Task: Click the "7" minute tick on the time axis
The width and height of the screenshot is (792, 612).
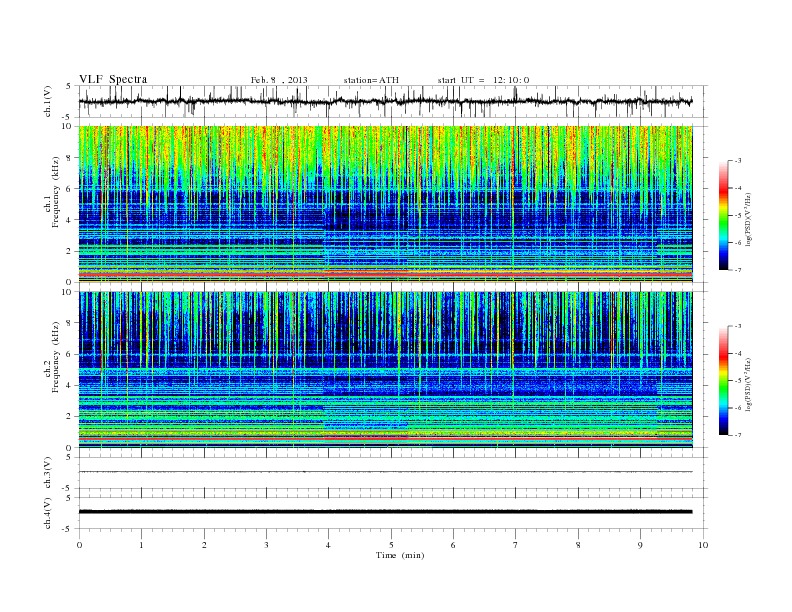Action: (x=516, y=545)
